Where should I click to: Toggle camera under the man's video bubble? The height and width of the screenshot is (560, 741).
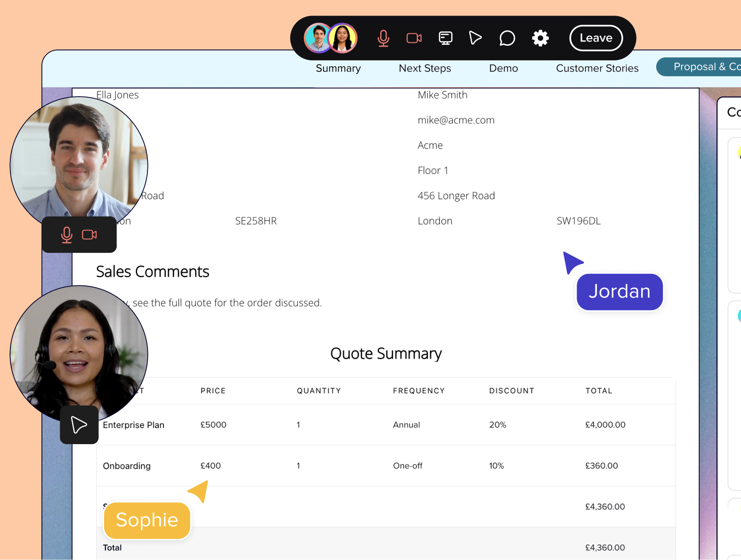pyautogui.click(x=90, y=235)
